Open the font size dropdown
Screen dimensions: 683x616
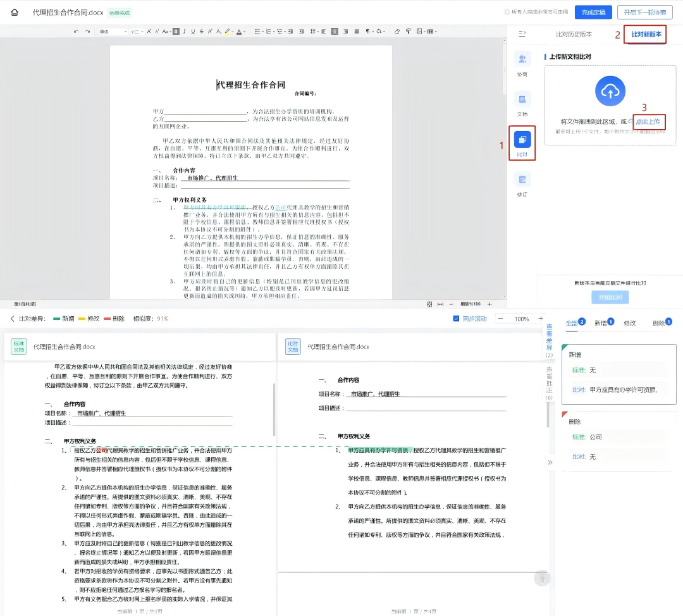pyautogui.click(x=137, y=31)
